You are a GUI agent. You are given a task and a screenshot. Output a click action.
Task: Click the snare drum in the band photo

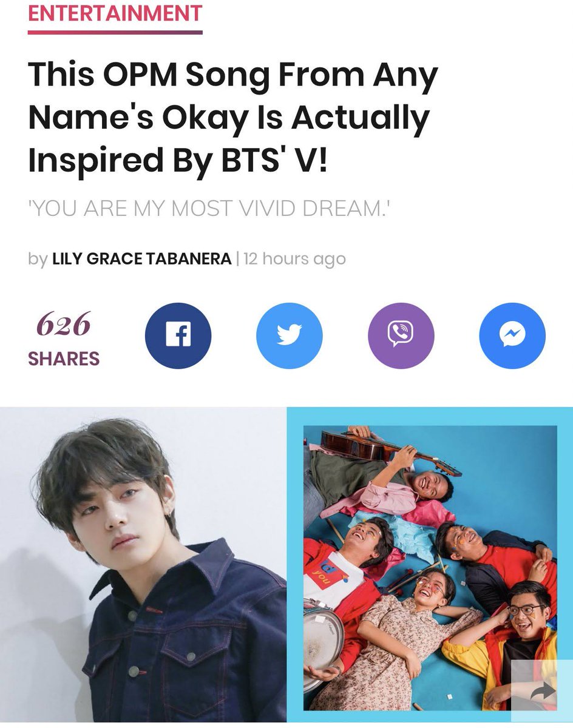tap(322, 637)
